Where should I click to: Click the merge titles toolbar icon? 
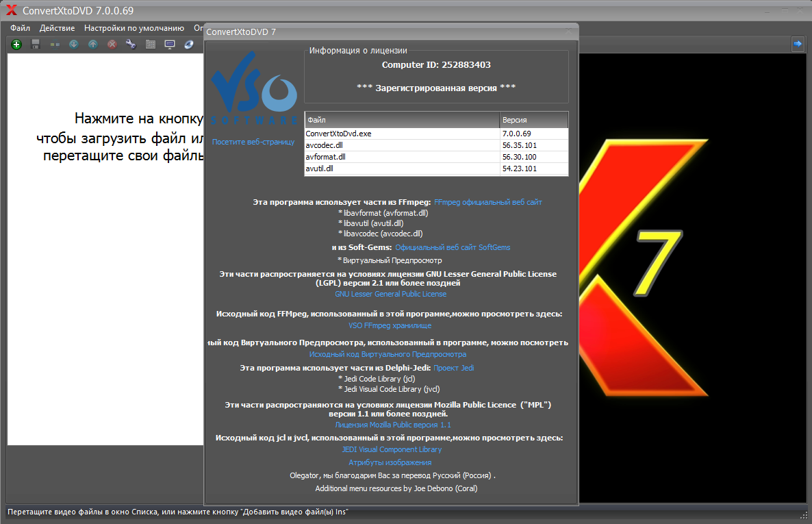55,45
